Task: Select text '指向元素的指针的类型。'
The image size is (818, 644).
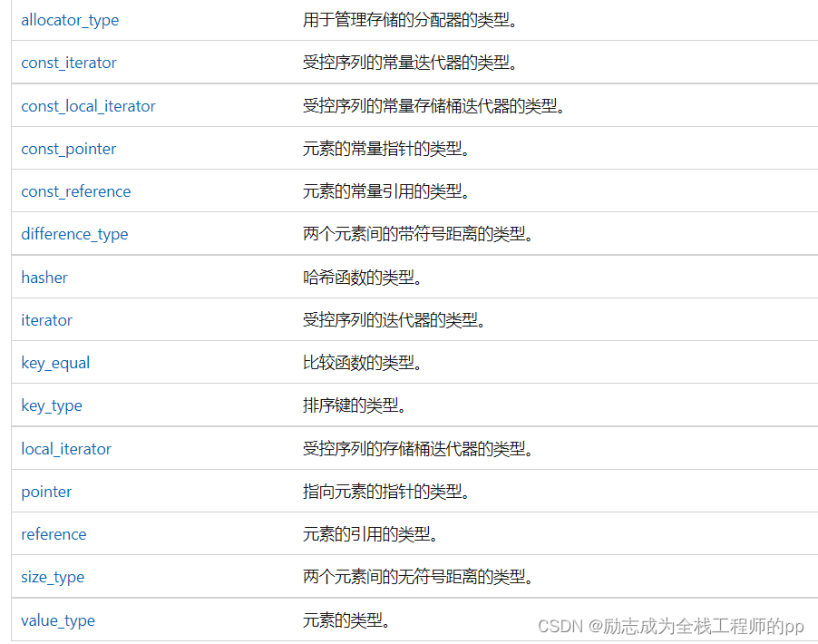Action: click(x=386, y=492)
